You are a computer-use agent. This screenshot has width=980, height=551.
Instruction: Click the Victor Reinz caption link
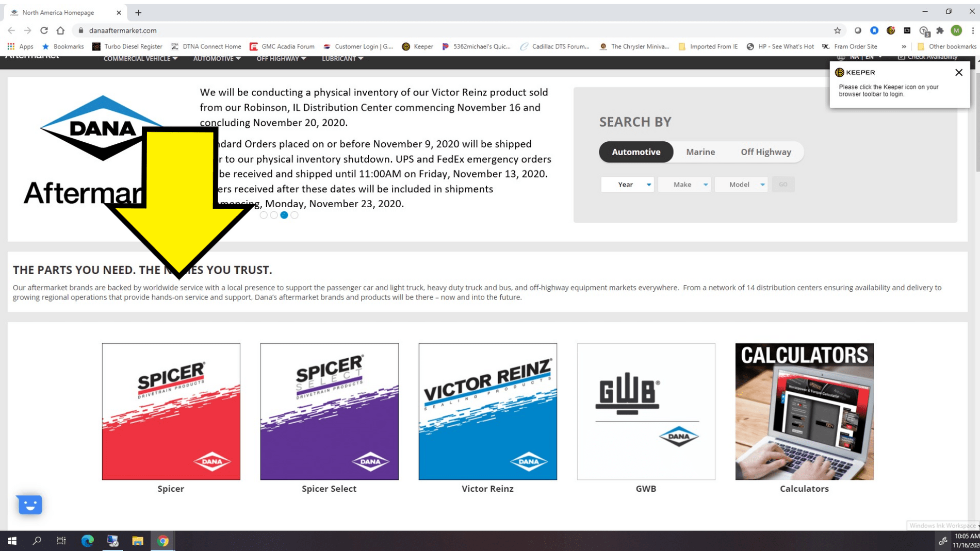tap(487, 489)
